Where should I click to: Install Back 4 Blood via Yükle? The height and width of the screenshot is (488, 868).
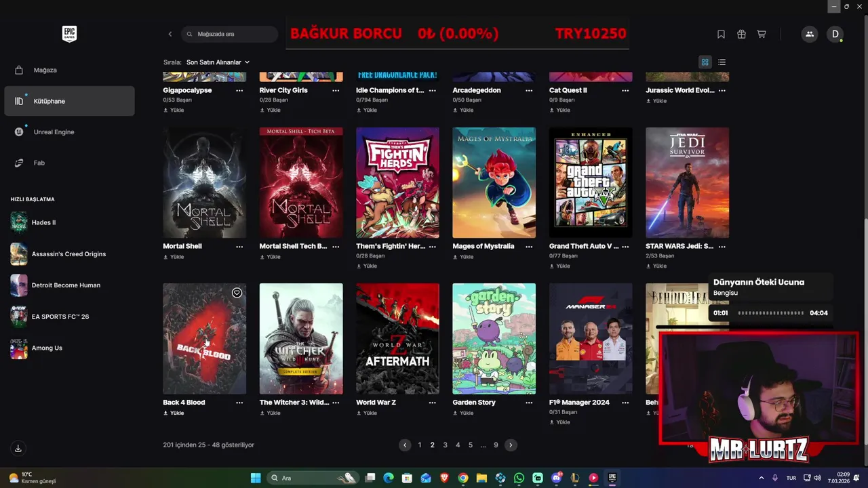click(174, 413)
